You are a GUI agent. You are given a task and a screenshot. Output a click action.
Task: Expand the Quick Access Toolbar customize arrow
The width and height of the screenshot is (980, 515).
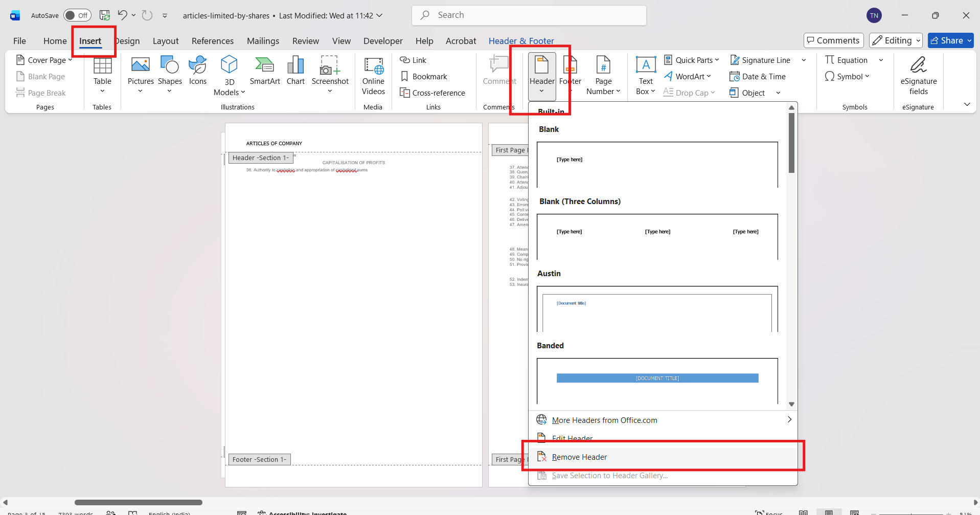tap(165, 15)
